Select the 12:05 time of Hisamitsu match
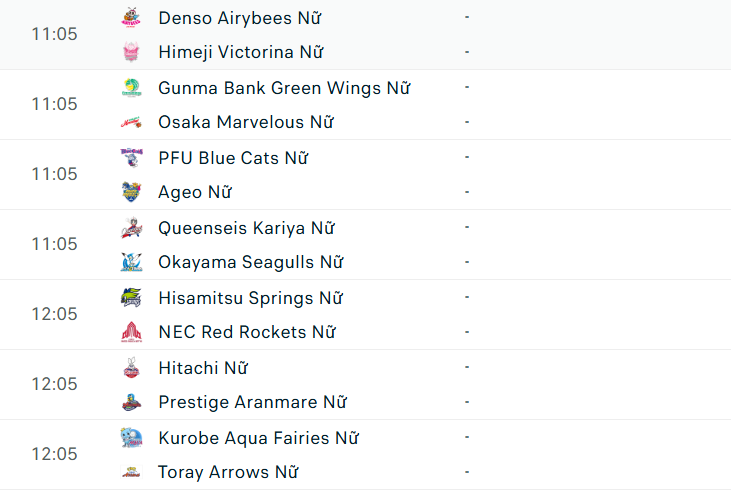Image resolution: width=731 pixels, height=491 pixels. click(x=54, y=314)
